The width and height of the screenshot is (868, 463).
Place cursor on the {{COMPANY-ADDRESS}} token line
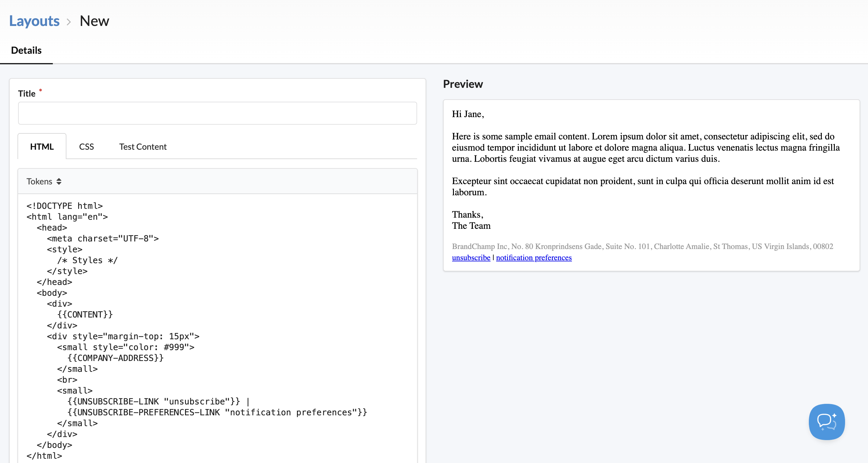[x=115, y=358]
